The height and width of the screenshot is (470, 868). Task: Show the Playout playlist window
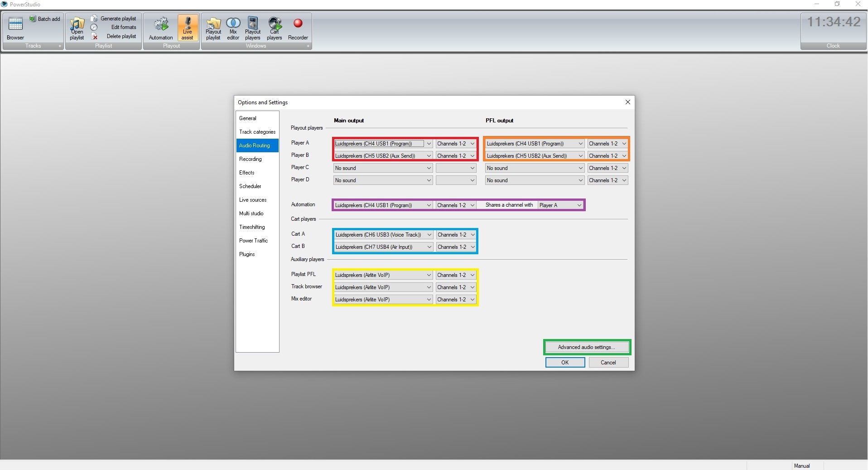213,28
